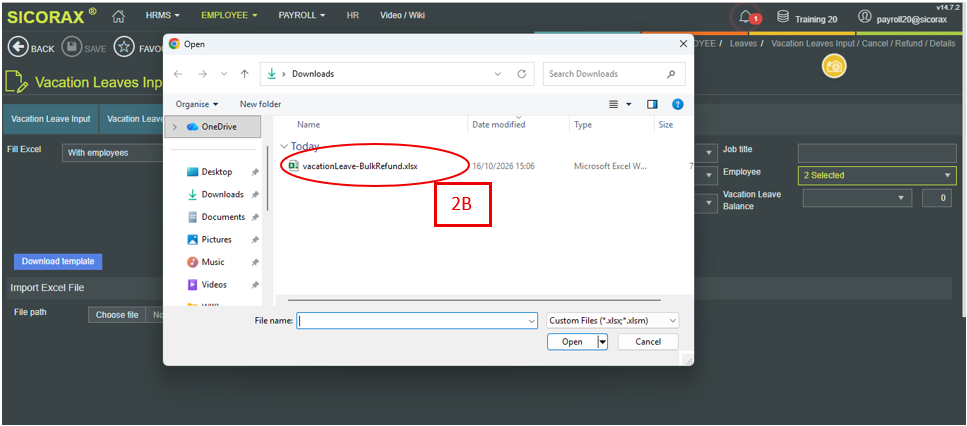Collapse the Today group chevron
The image size is (967, 426).
[284, 147]
